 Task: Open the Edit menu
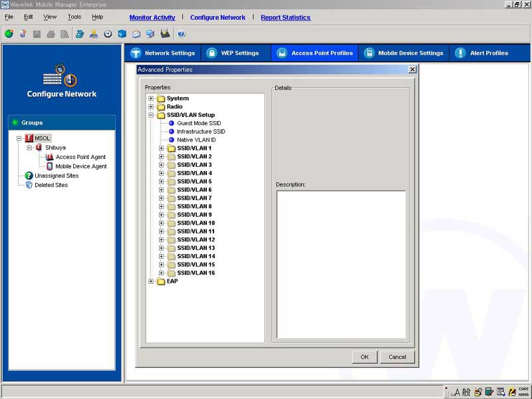29,17
